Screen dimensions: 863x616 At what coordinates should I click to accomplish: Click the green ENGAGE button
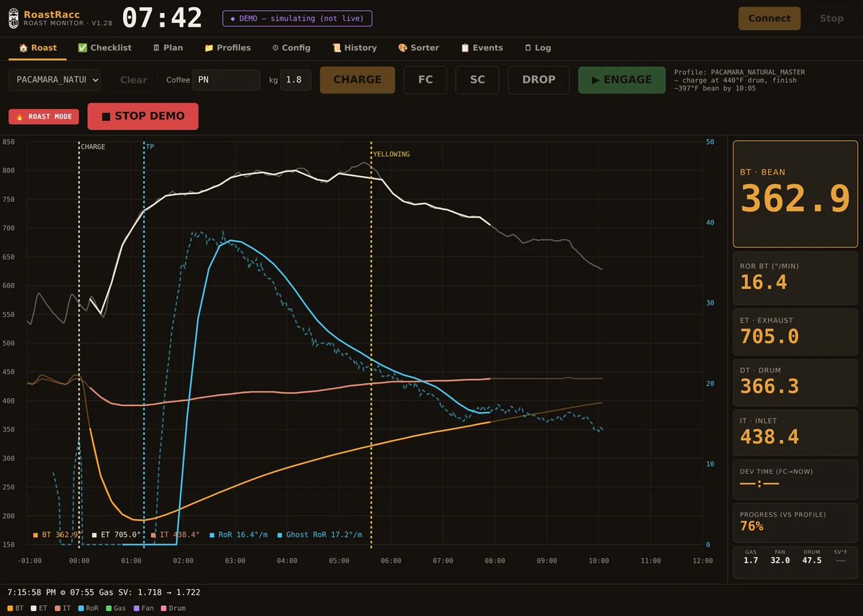pos(622,80)
